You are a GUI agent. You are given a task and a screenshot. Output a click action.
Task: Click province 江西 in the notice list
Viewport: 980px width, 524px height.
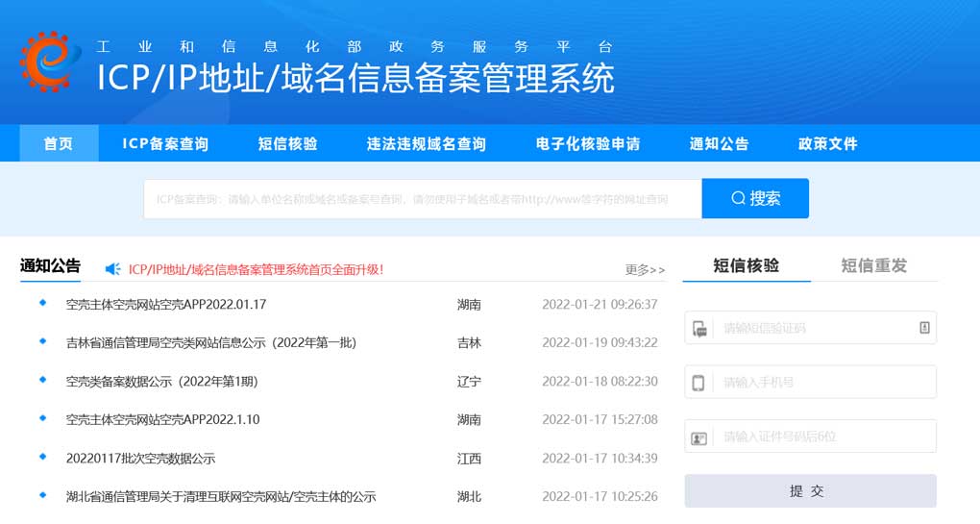click(469, 459)
